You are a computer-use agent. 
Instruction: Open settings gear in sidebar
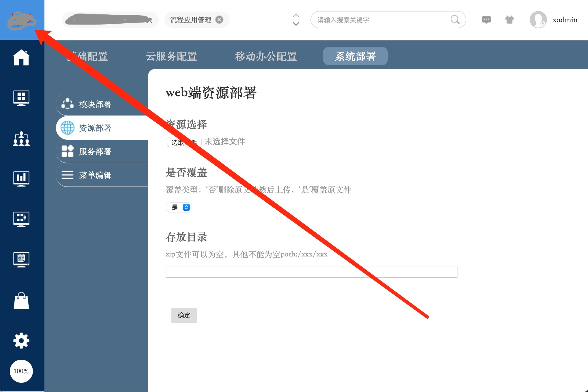click(x=21, y=341)
